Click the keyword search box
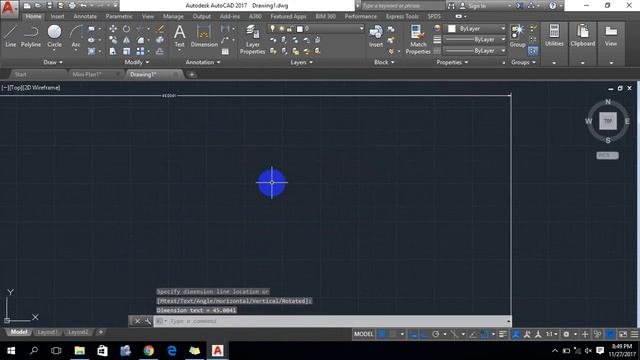Screen dimensions: 640x360 pos(402,6)
